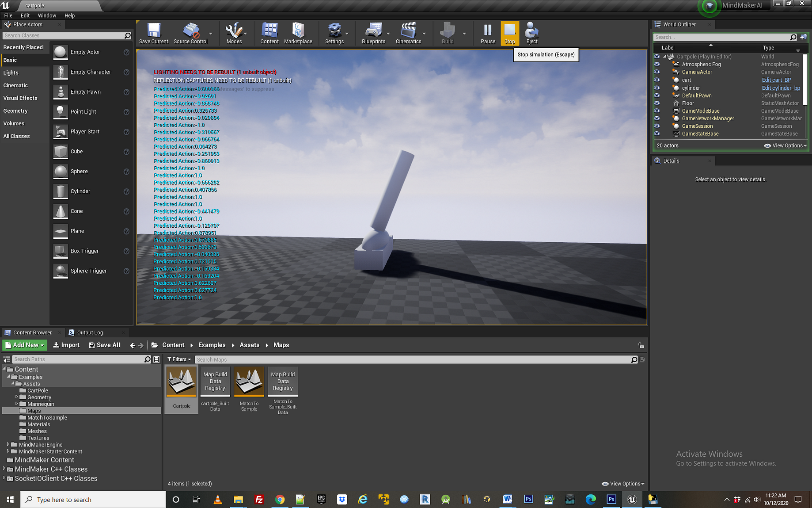Open the Edit cylinder_bp link
Screen dimensions: 812x508
781,88
